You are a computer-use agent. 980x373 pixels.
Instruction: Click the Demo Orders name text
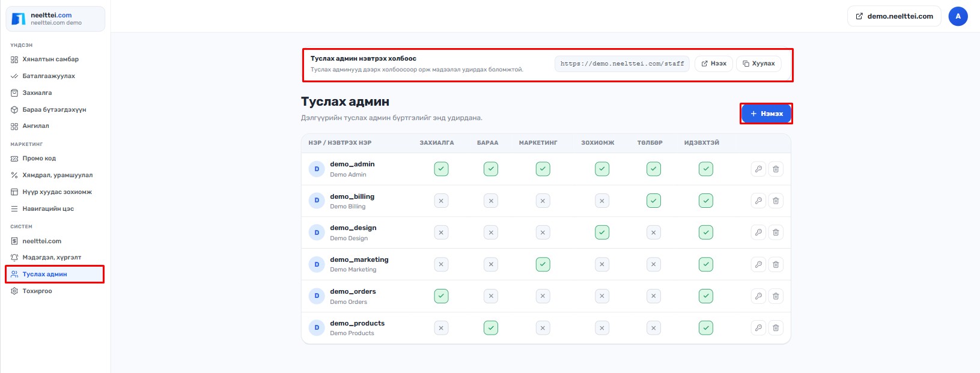[x=348, y=302]
